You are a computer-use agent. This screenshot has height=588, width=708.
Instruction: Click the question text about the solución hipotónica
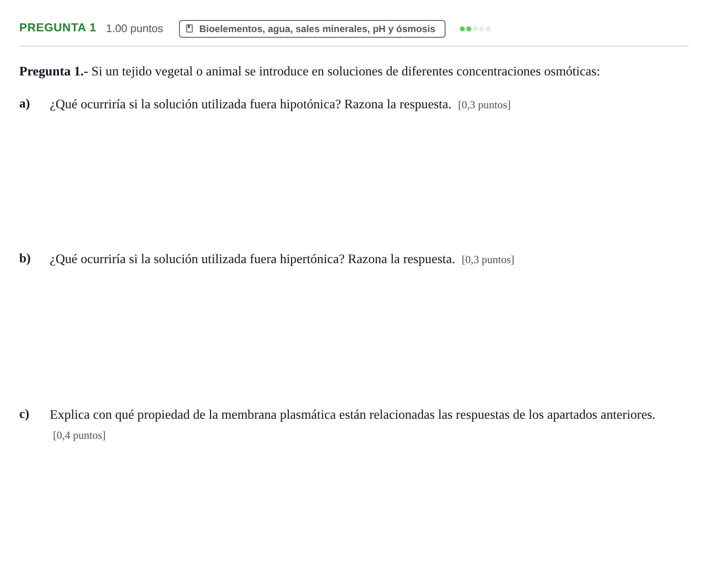(x=250, y=104)
